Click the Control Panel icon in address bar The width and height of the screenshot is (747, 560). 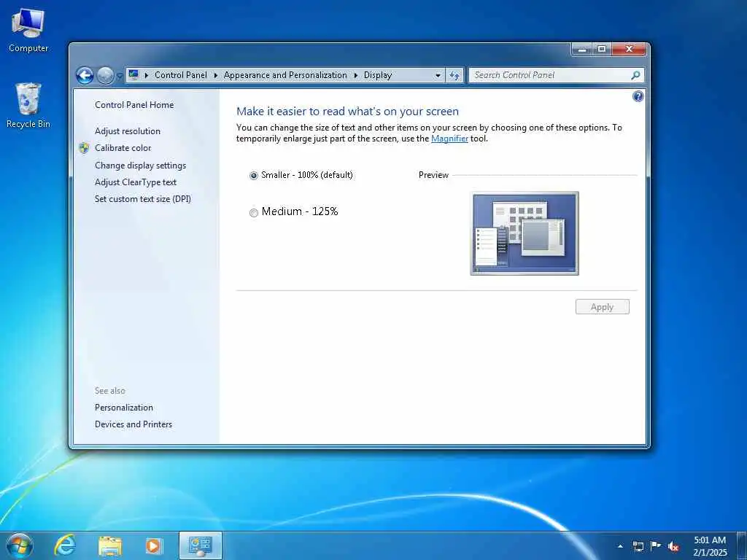tap(133, 75)
